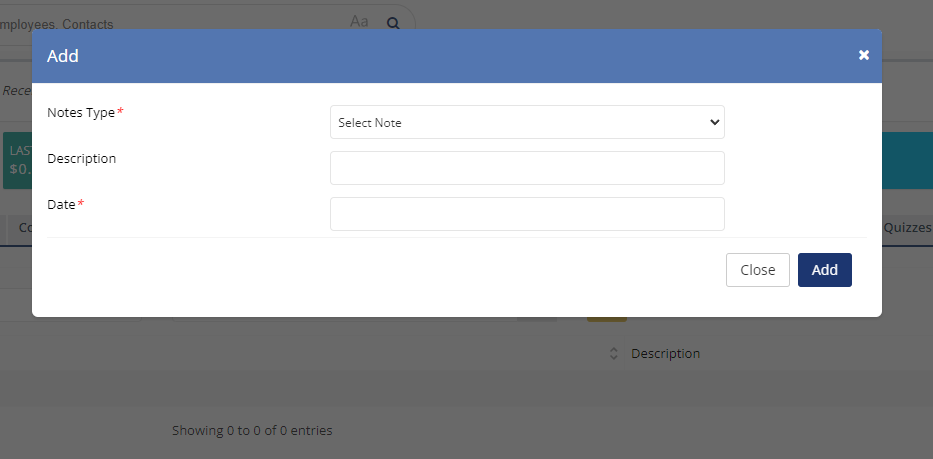Toggle the Aa match case icon
The height and width of the screenshot is (459, 933).
coord(359,21)
